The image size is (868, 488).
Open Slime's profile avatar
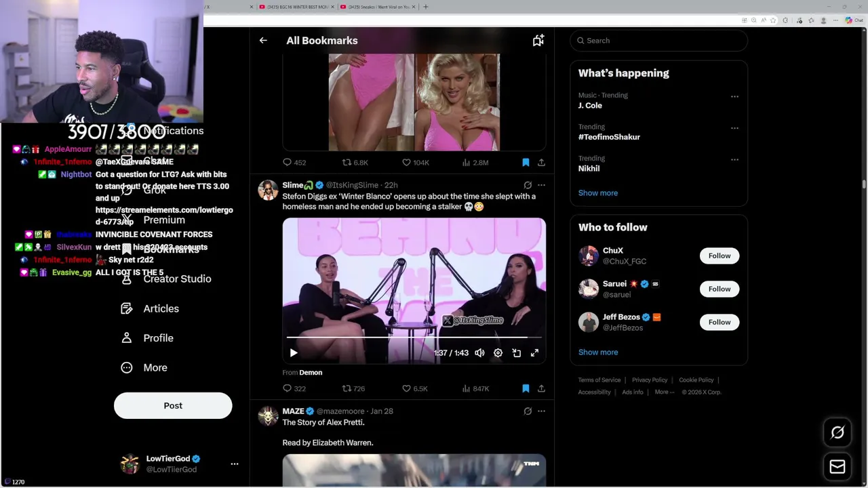click(269, 190)
